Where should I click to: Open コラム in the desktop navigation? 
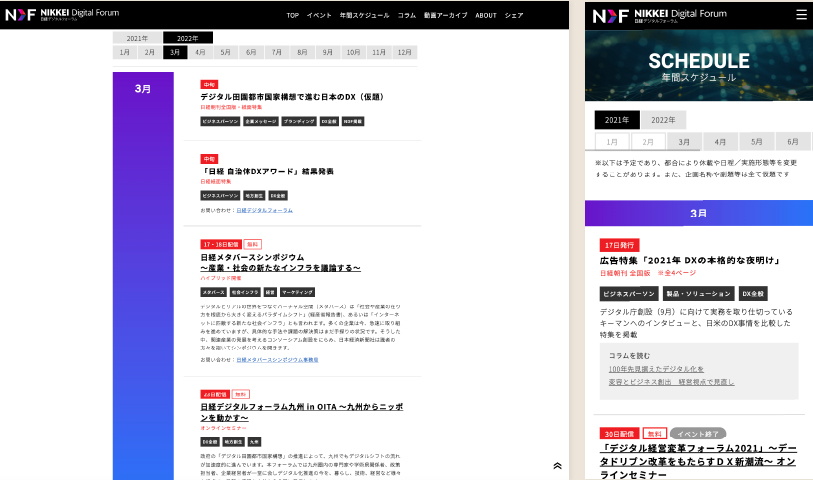click(x=406, y=16)
